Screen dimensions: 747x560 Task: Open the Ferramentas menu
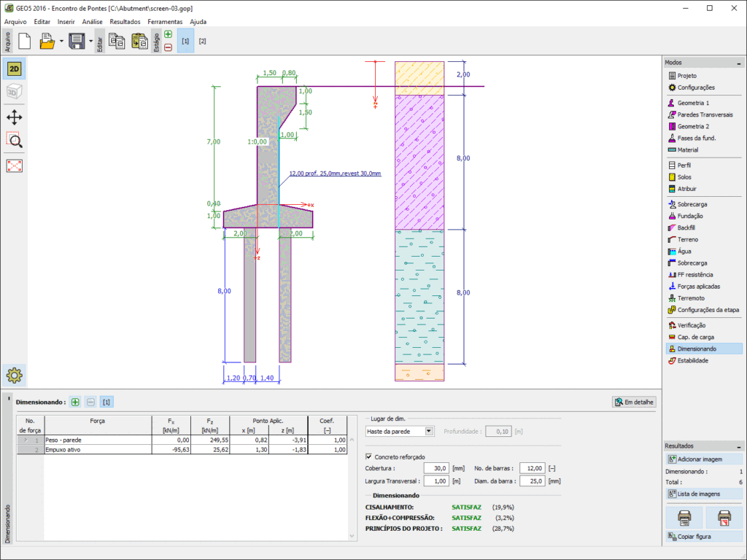click(x=165, y=21)
